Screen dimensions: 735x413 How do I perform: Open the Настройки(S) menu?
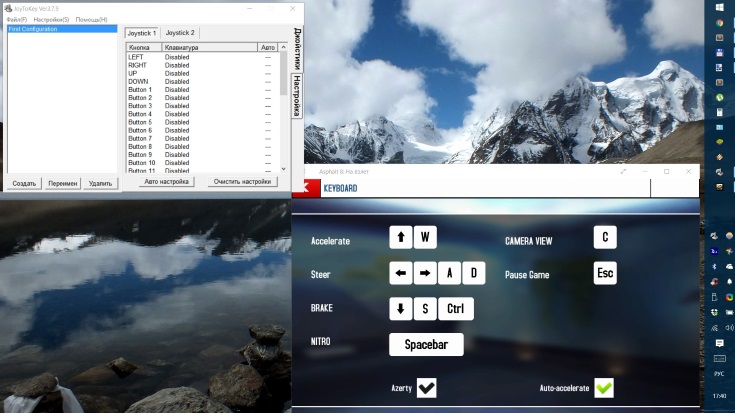[x=51, y=19]
